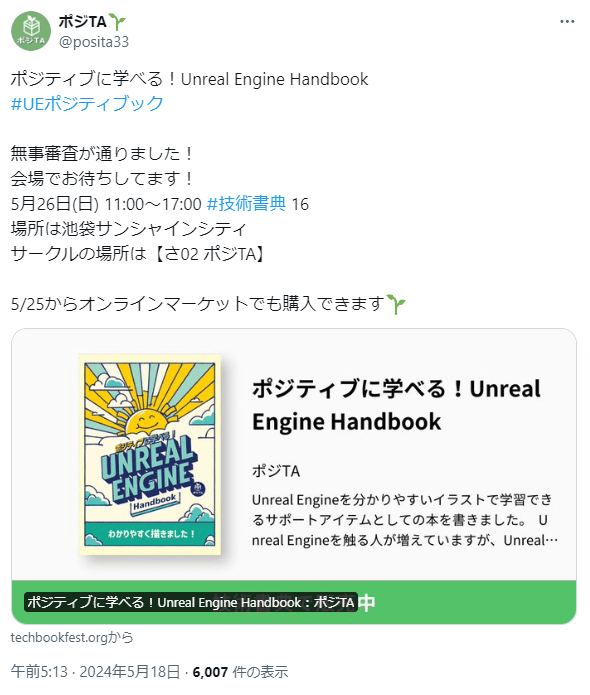The image size is (590, 695).
Task: Click the seedling emoji after 購入できます
Action: 396,304
